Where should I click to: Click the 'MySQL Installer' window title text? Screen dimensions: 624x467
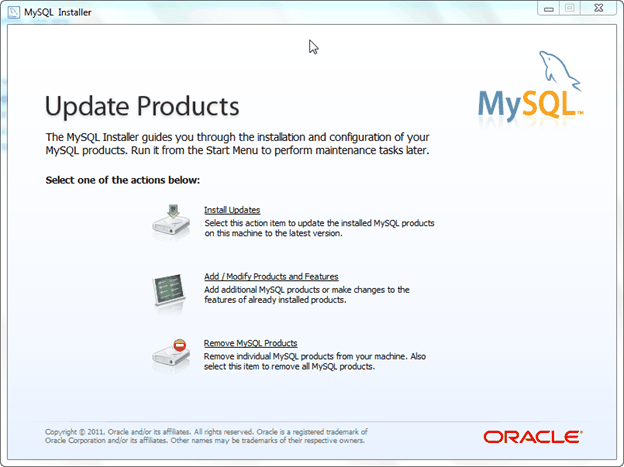58,12
